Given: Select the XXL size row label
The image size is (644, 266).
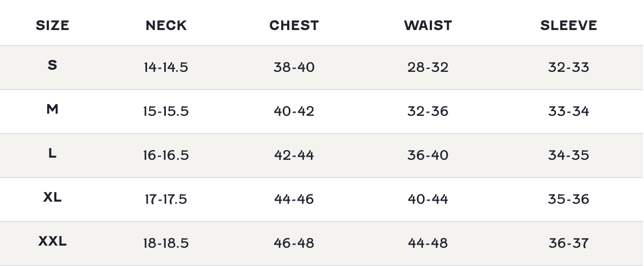Looking at the screenshot, I should (53, 241).
